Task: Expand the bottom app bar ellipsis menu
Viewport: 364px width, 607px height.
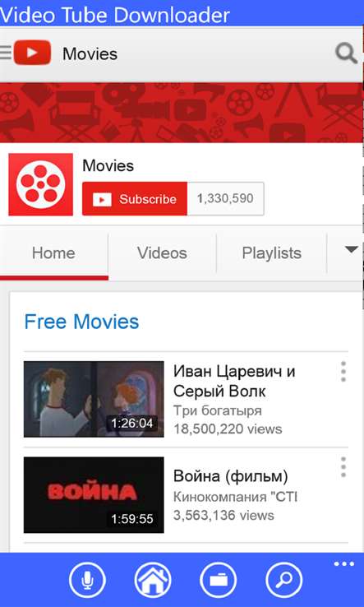Action: click(x=344, y=564)
